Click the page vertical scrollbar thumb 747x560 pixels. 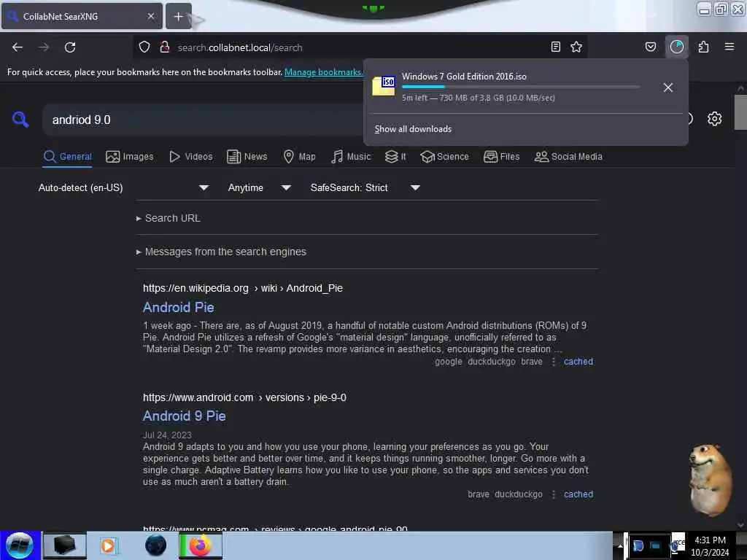point(740,112)
